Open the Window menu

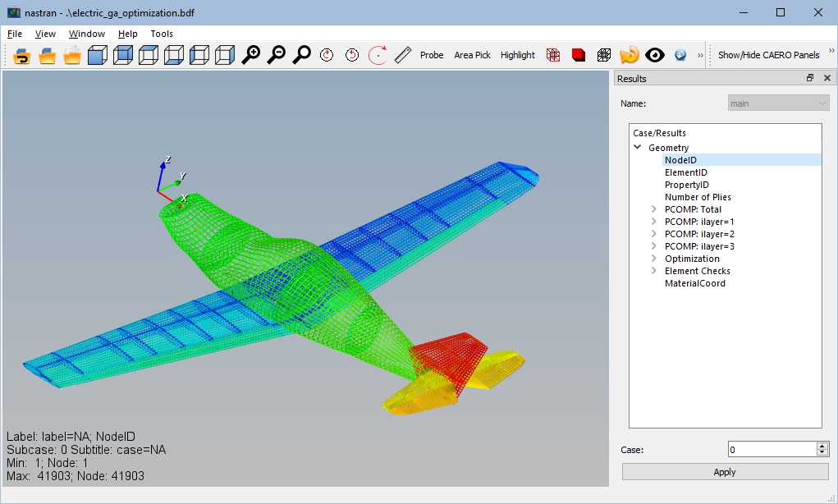tap(86, 34)
